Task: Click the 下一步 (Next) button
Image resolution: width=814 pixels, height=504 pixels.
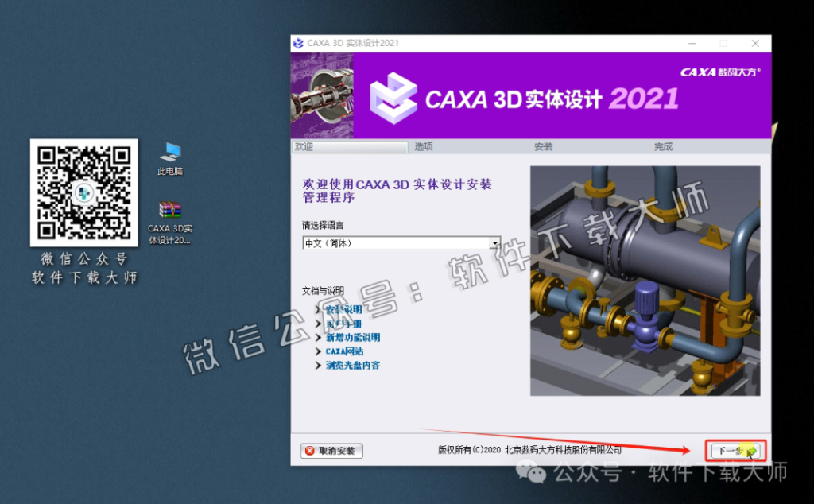Action: (x=735, y=451)
